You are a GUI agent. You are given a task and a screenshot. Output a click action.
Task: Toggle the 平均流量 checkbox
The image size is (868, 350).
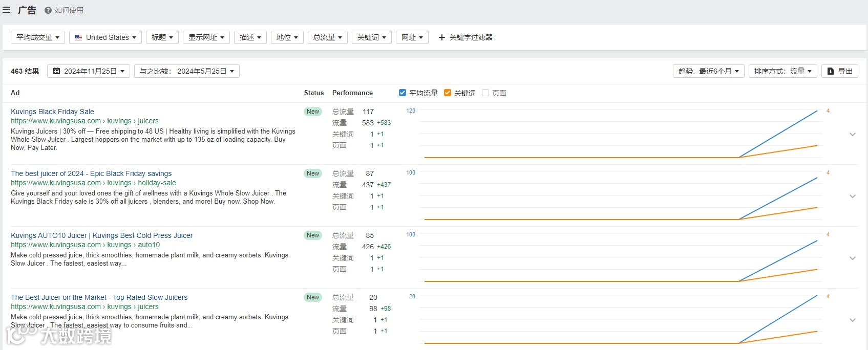(x=403, y=93)
